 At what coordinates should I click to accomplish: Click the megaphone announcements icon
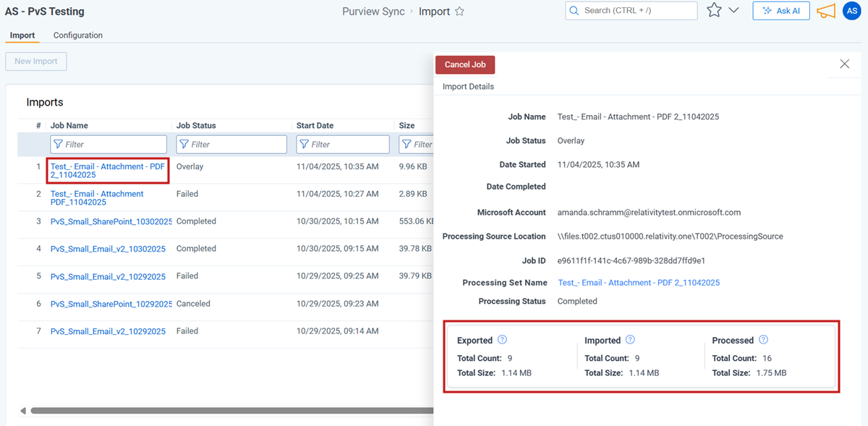click(825, 11)
